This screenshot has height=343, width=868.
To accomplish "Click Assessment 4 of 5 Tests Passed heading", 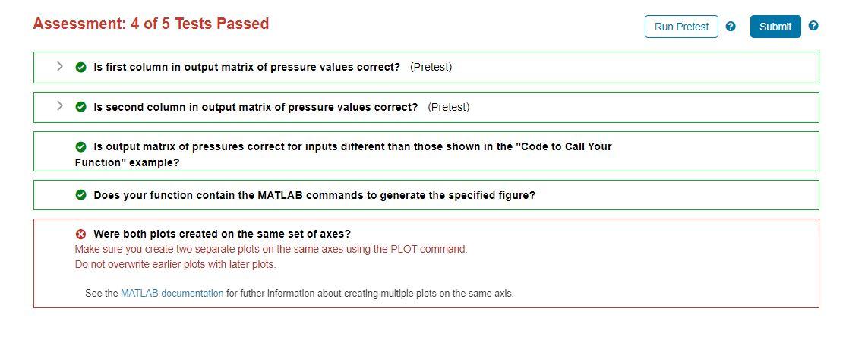I will [151, 24].
